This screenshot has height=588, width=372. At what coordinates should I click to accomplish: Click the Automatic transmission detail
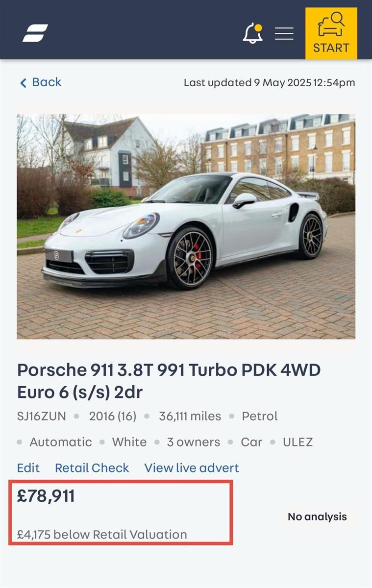(61, 442)
